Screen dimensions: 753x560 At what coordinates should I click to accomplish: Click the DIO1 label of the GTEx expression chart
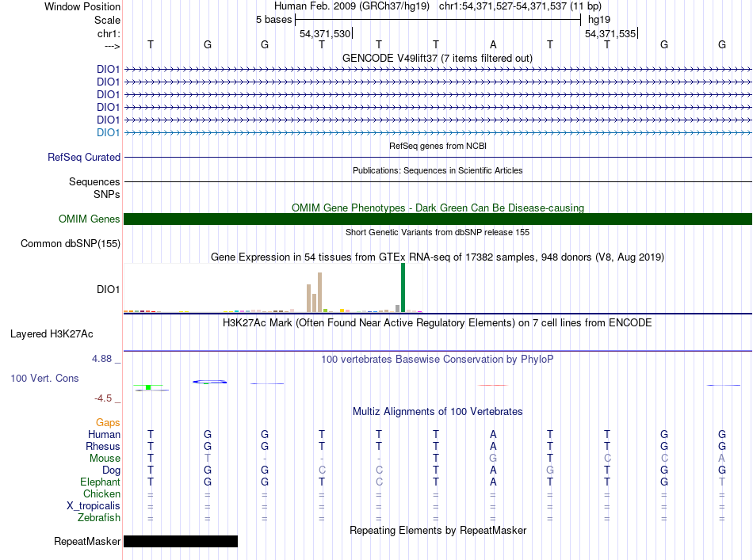108,289
